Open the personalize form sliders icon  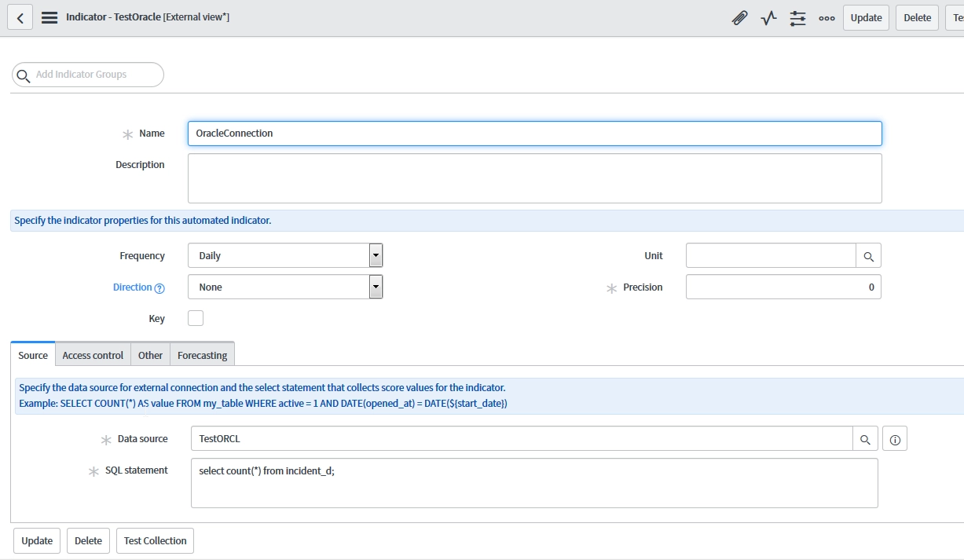click(797, 17)
